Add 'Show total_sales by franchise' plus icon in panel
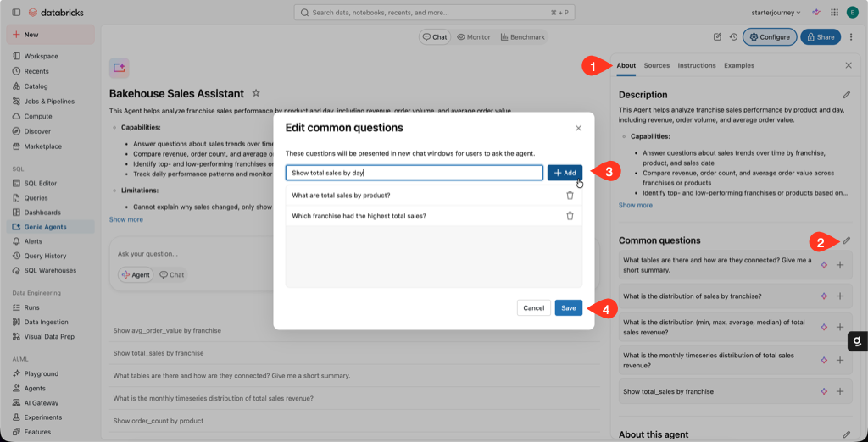 click(x=840, y=391)
